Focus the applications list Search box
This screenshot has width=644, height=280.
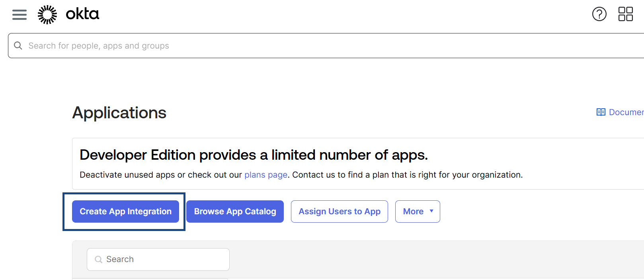pyautogui.click(x=163, y=260)
